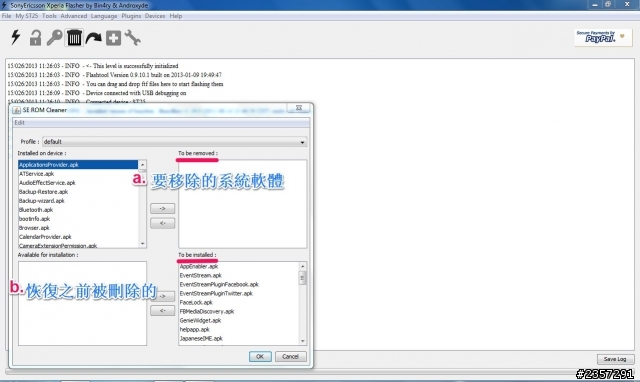Click the padlock bootloader unlock icon
Screen dimensions: 640x382
pyautogui.click(x=35, y=38)
